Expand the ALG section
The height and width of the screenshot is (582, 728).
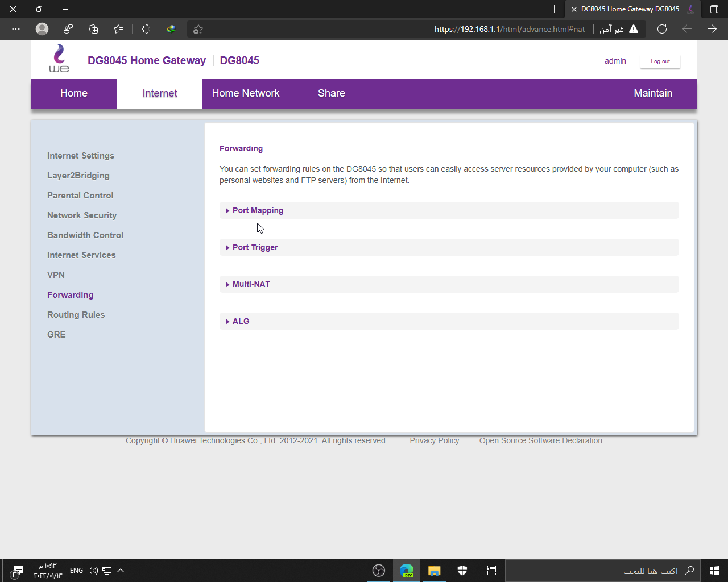[x=241, y=321]
